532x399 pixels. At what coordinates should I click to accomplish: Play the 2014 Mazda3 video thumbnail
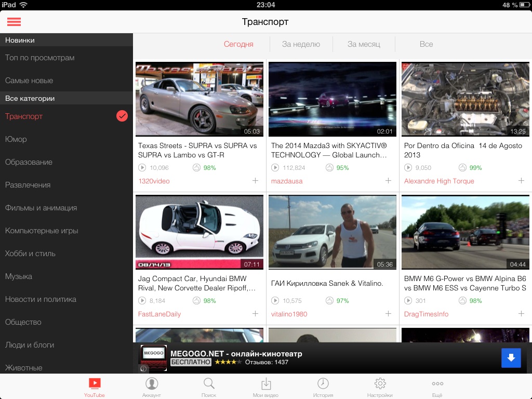(332, 99)
